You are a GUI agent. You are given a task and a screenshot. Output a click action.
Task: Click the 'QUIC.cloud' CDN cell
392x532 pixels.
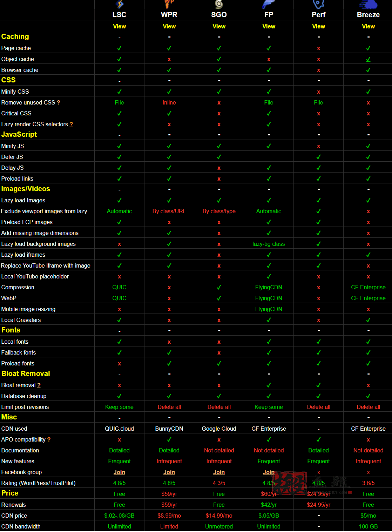pyautogui.click(x=120, y=429)
